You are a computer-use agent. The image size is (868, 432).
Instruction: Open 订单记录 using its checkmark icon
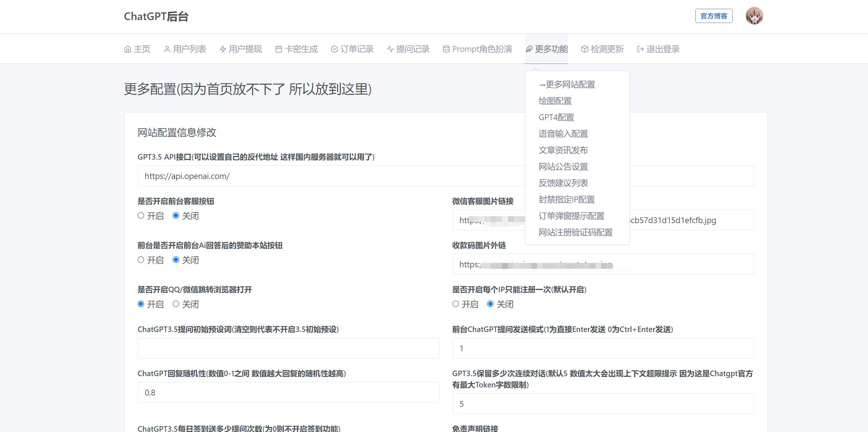tap(334, 49)
